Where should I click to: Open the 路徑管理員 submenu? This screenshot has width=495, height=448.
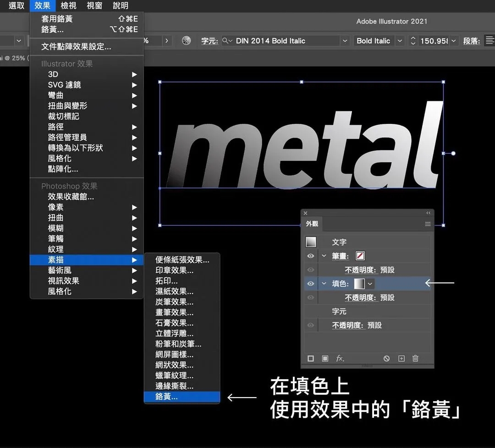pos(87,137)
